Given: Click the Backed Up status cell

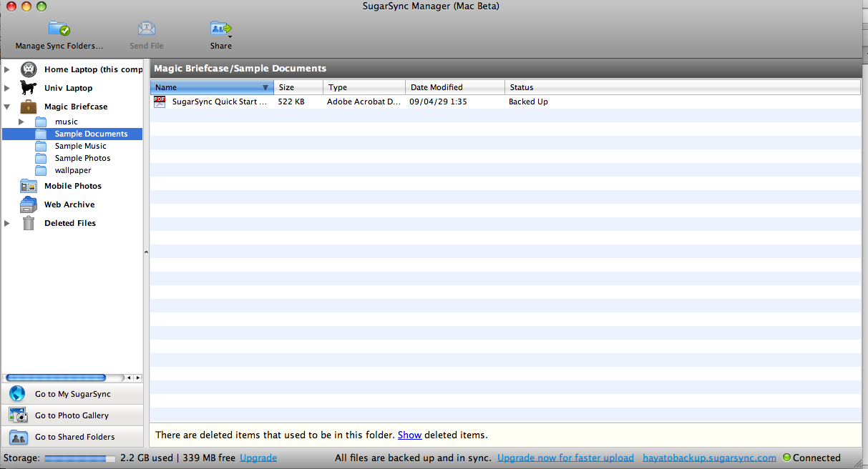Looking at the screenshot, I should coord(528,102).
